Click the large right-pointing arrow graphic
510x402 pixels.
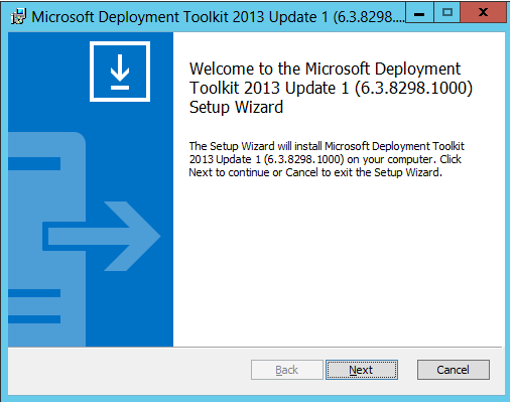(101, 236)
